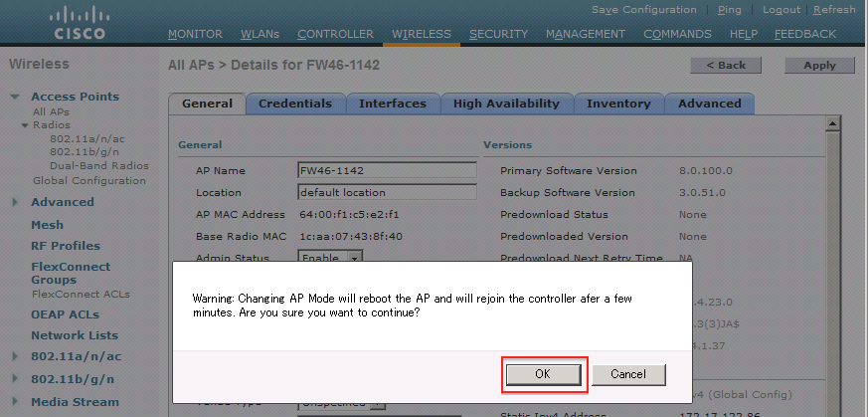Viewport: 868px width, 417px height.
Task: Open the WIRELESS menu
Action: coord(422,34)
